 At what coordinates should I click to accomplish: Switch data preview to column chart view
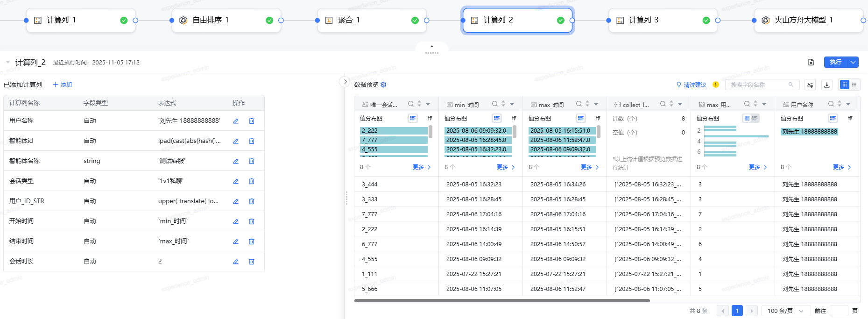click(x=845, y=85)
